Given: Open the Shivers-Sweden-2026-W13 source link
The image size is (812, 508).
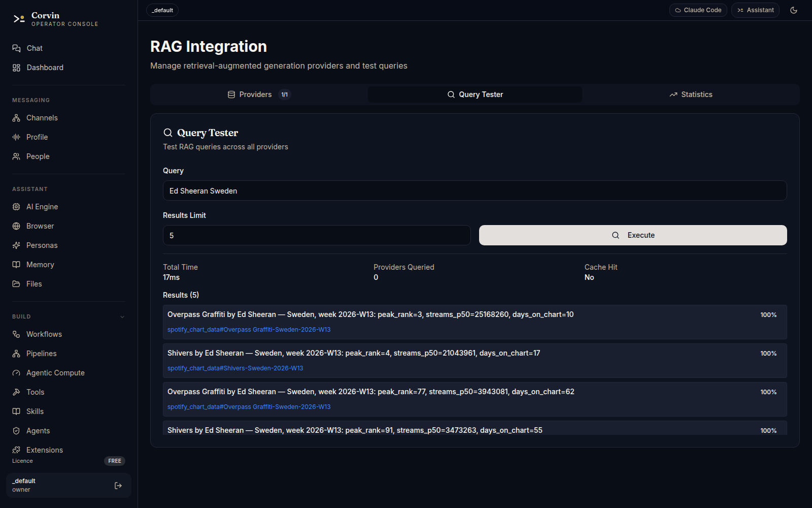Looking at the screenshot, I should pos(235,368).
